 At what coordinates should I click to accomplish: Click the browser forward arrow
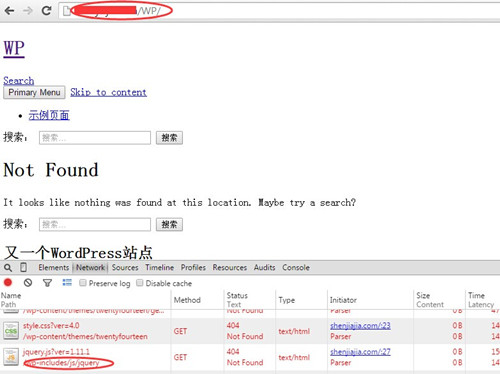28,11
